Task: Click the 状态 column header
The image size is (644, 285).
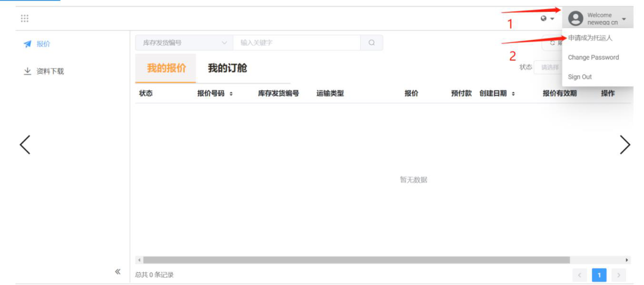Action: tap(146, 93)
